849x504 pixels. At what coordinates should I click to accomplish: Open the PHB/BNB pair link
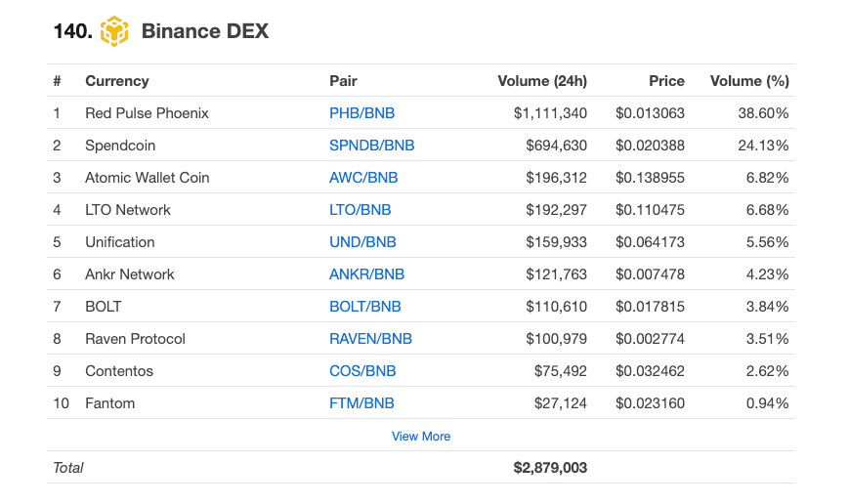[x=361, y=113]
